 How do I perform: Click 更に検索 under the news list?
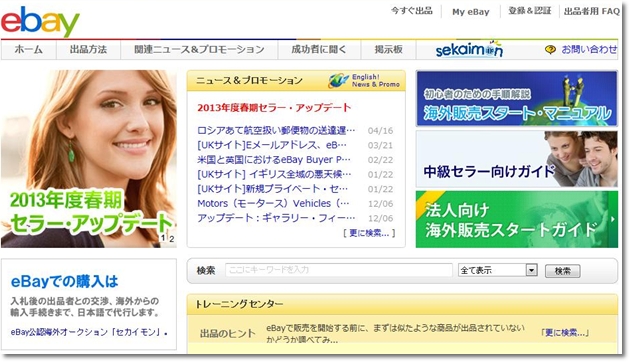[x=369, y=233]
